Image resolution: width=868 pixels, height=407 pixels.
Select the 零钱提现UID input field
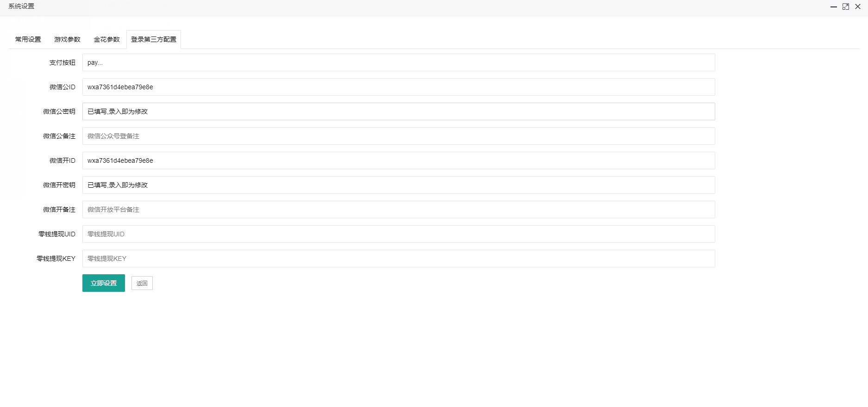tap(399, 234)
